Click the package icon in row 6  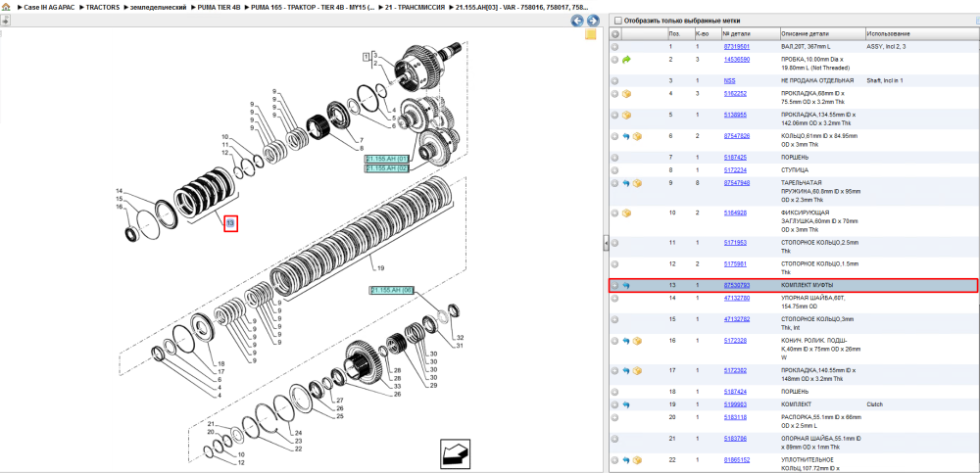click(638, 136)
